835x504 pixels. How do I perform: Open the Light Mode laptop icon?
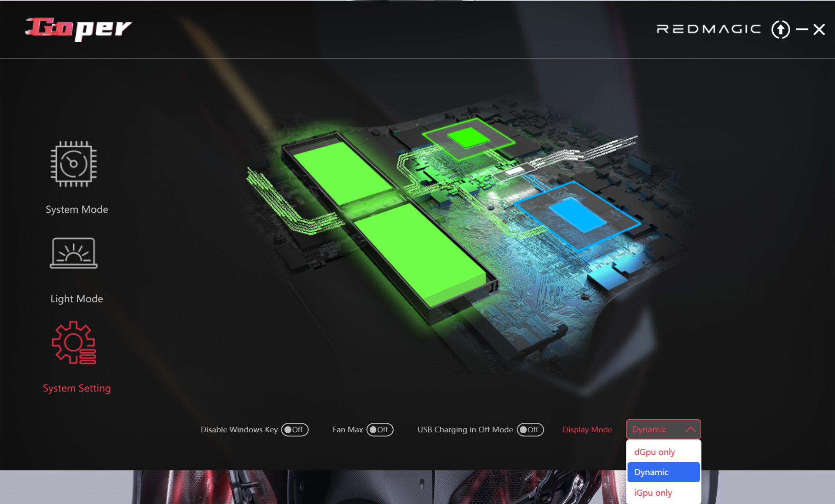[x=73, y=253]
